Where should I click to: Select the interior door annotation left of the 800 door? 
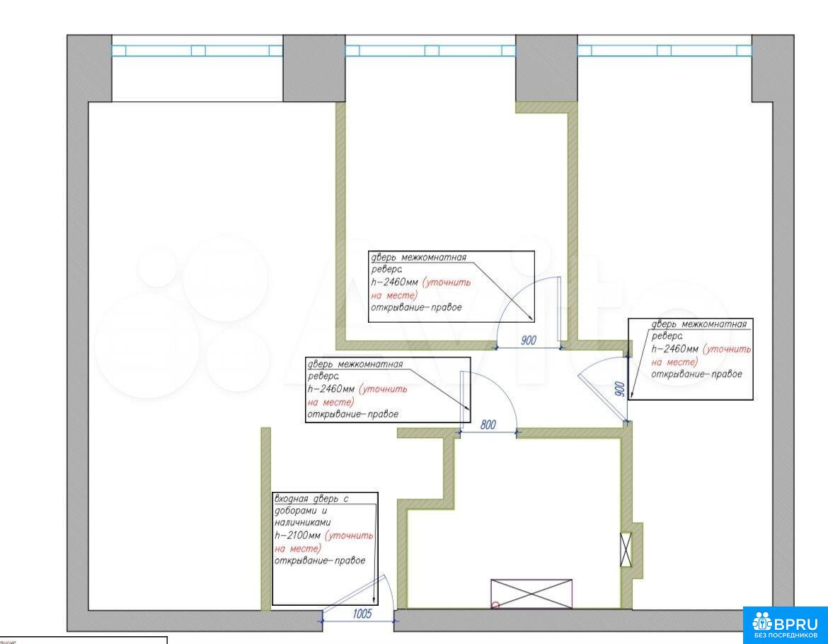388,390
